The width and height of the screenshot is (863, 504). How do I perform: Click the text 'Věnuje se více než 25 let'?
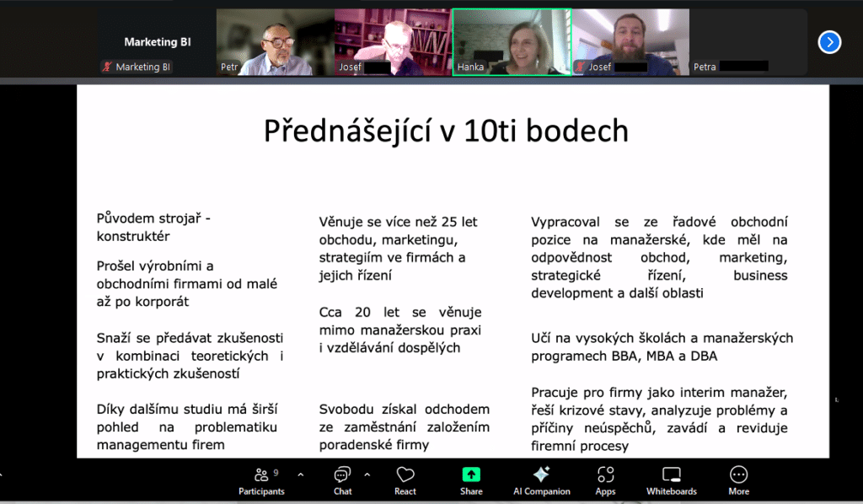398,222
